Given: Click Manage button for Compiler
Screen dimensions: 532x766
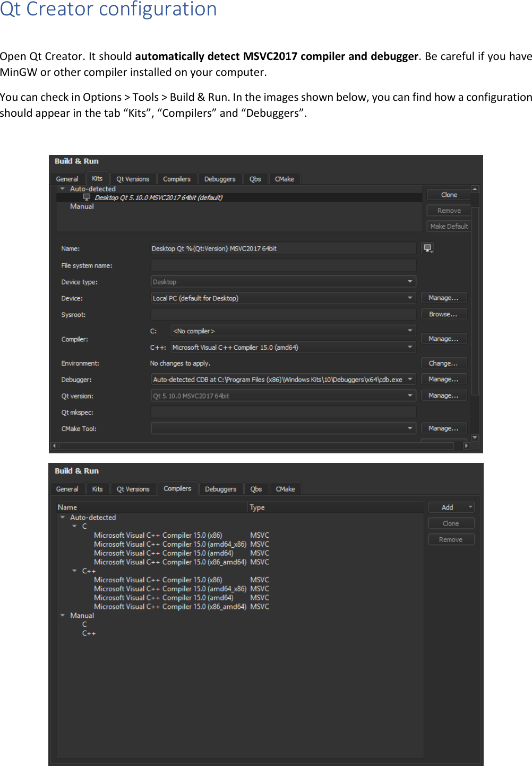Looking at the screenshot, I should pos(443,339).
